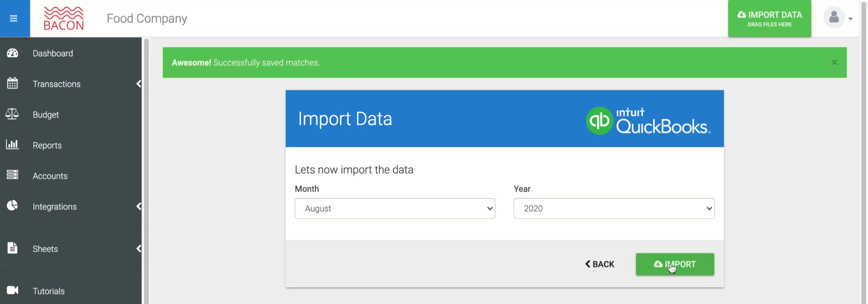This screenshot has width=868, height=304.
Task: Dismiss the success alert banner
Action: [x=835, y=62]
